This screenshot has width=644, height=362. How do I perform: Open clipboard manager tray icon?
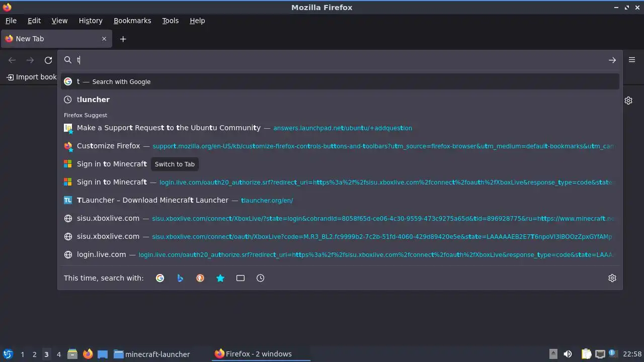click(586, 354)
